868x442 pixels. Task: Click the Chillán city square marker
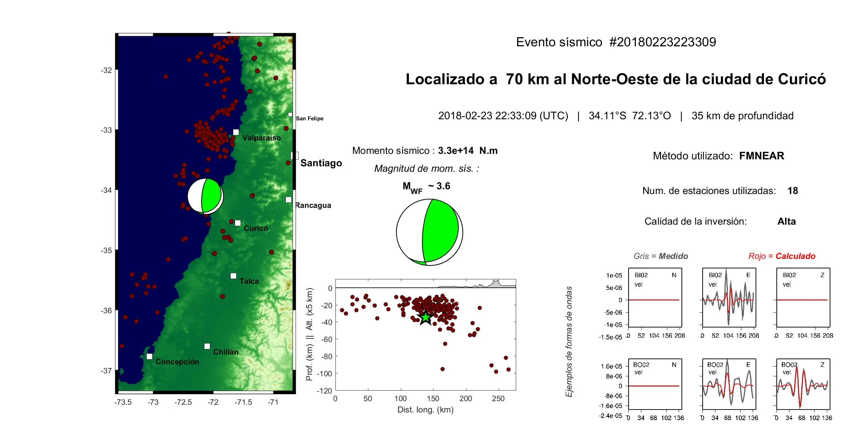(207, 346)
